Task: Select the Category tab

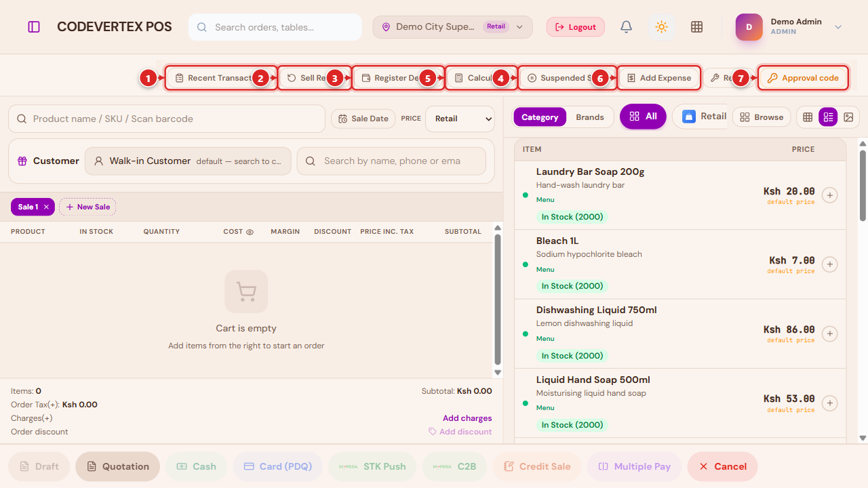Action: tap(540, 117)
